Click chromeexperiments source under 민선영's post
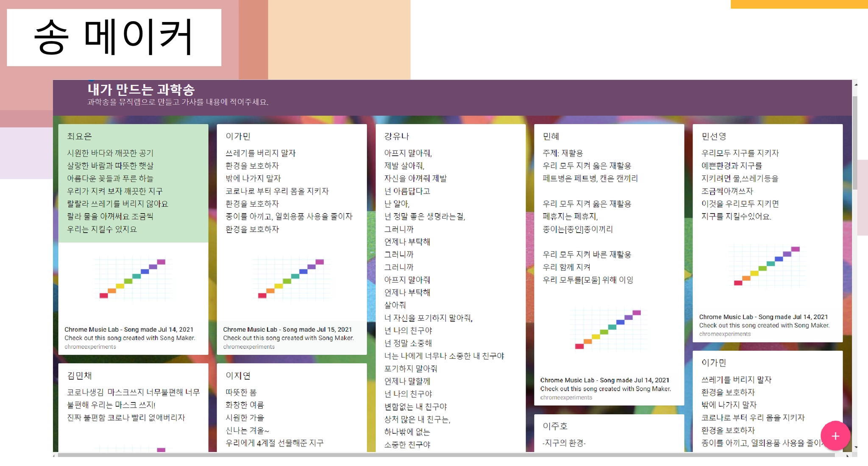Image resolution: width=868 pixels, height=466 pixels. pos(725,334)
